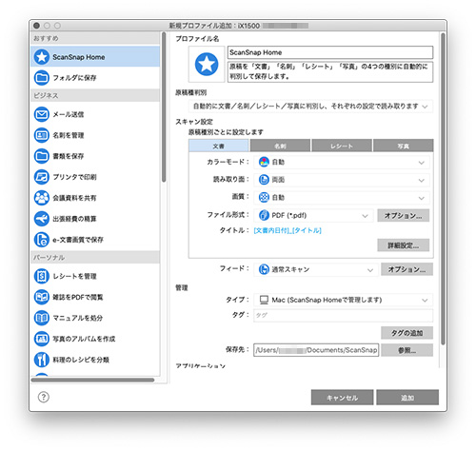Click the 追加 button
The width and height of the screenshot is (476, 450).
pyautogui.click(x=407, y=398)
